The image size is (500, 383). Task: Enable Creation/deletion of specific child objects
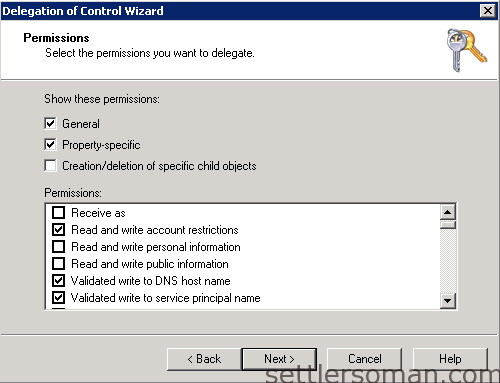click(50, 166)
